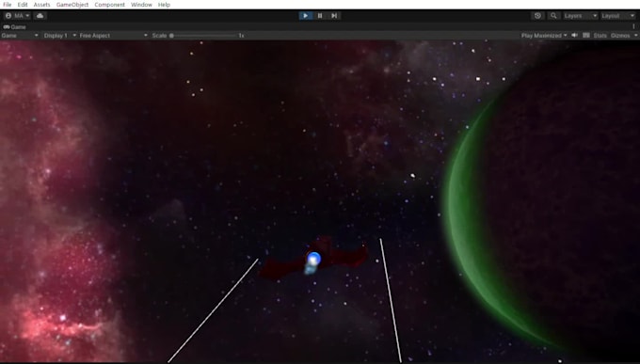Pause the running game
640x364 pixels.
(x=320, y=15)
